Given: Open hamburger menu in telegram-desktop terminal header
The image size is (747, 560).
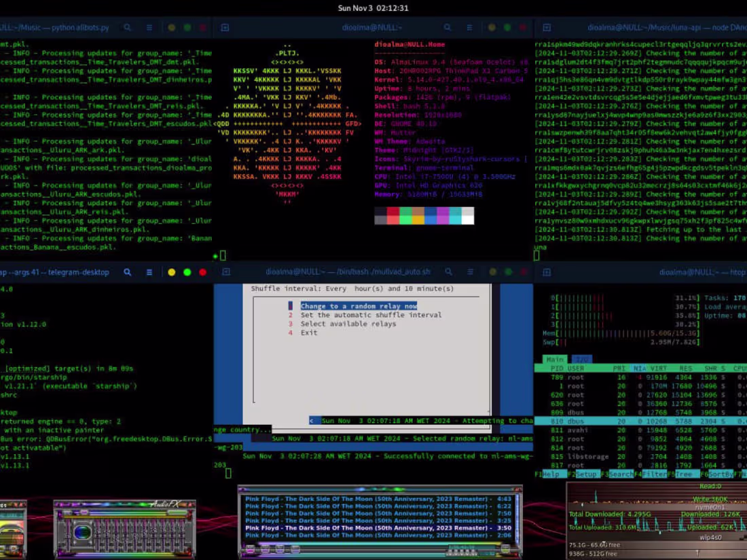Looking at the screenshot, I should pyautogui.click(x=149, y=272).
